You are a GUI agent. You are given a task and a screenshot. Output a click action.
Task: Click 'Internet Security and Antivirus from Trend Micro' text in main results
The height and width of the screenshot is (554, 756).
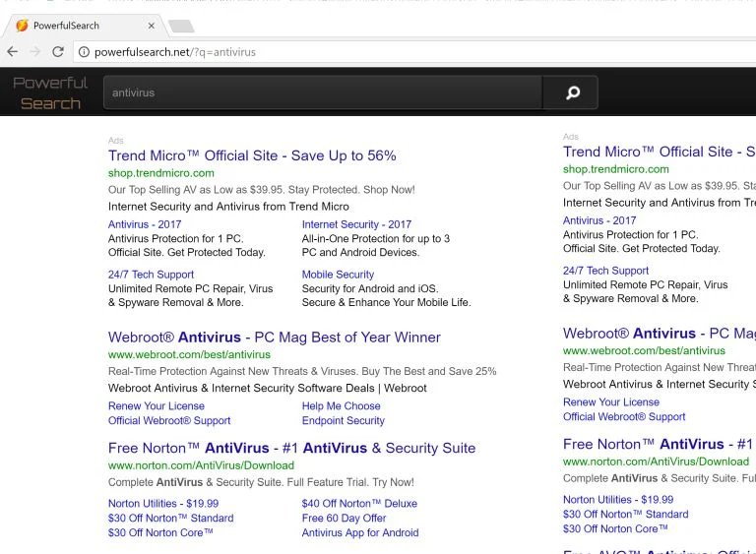coord(228,207)
